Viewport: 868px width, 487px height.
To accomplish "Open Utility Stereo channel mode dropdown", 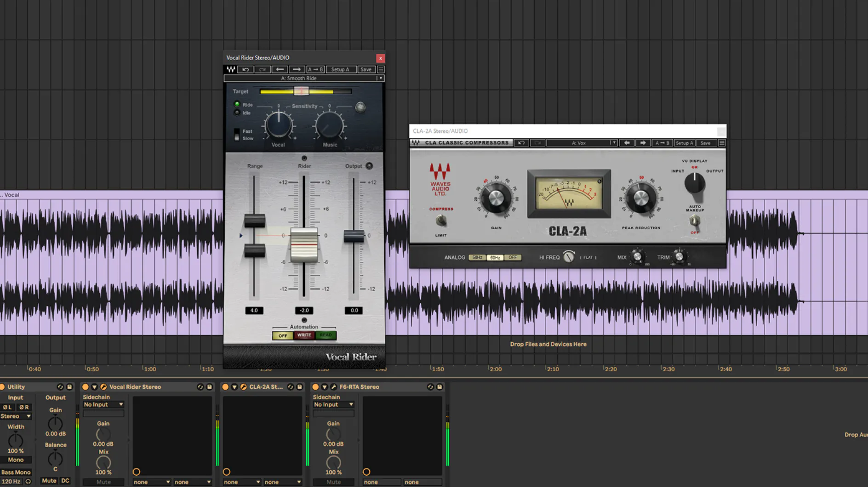I will point(16,416).
